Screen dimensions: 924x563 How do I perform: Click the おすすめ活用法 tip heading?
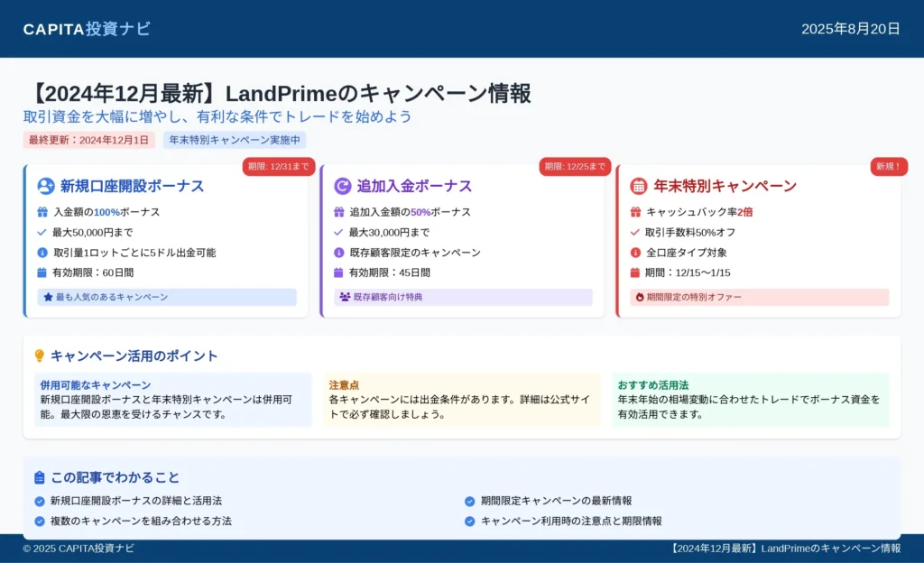click(x=653, y=385)
